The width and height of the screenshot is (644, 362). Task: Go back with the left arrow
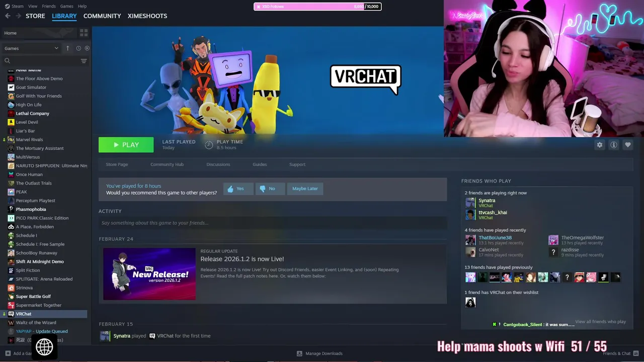[8, 16]
